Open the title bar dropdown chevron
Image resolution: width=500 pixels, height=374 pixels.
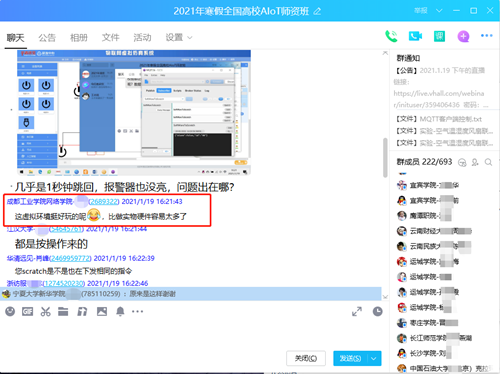pos(439,11)
